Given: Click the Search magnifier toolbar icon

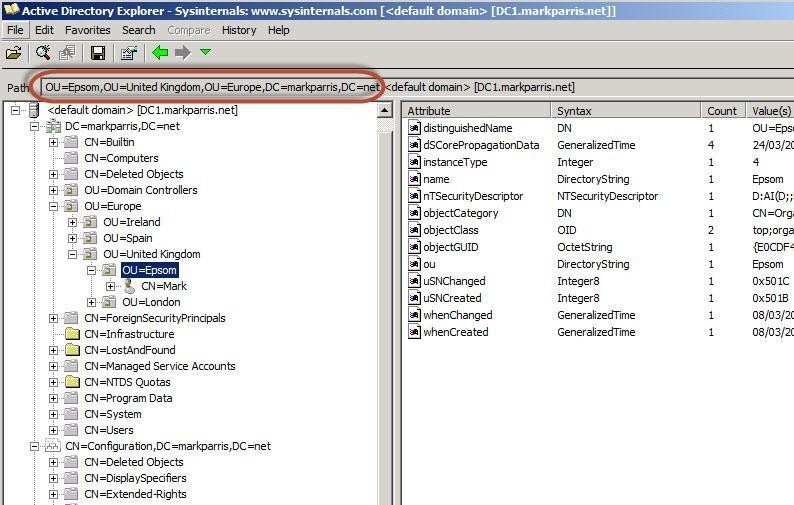Looking at the screenshot, I should (x=43, y=53).
